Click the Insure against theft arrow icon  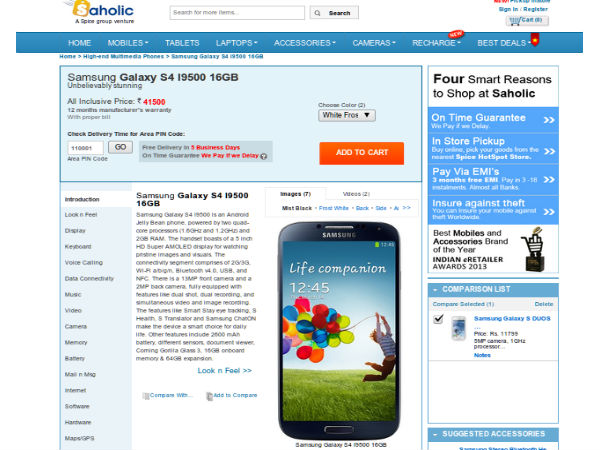click(x=549, y=212)
